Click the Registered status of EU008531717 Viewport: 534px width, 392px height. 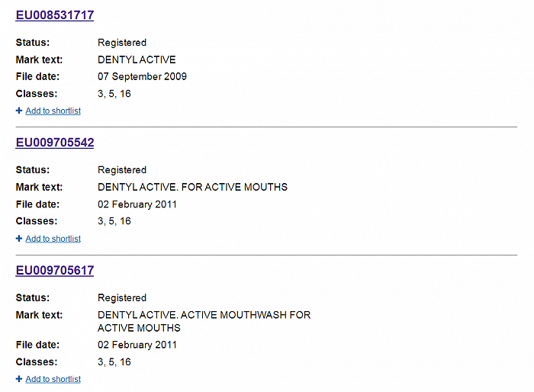122,43
